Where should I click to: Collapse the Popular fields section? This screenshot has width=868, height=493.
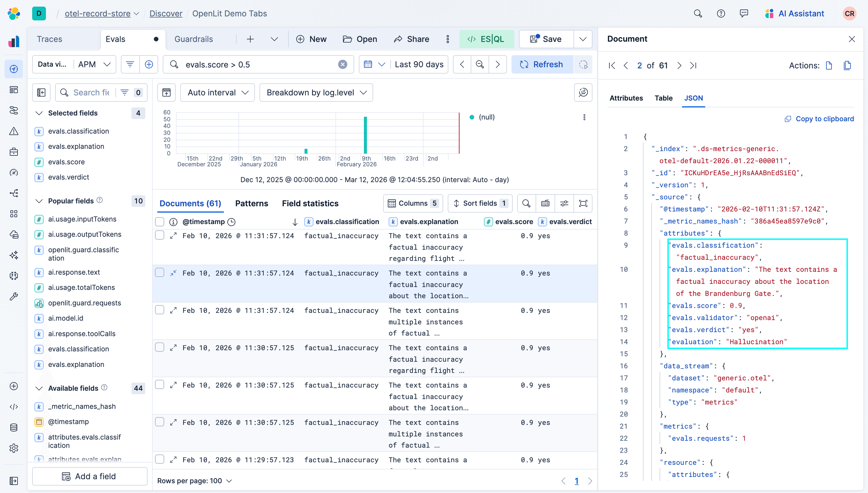39,201
